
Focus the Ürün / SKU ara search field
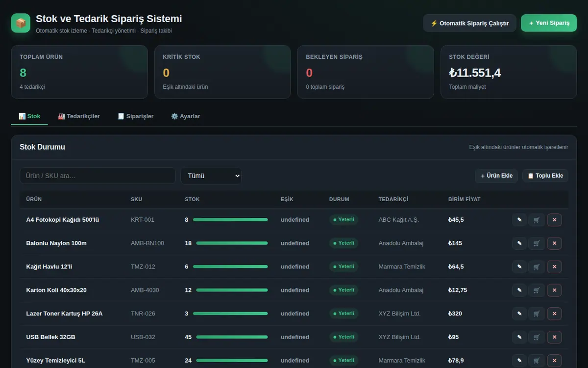(98, 176)
